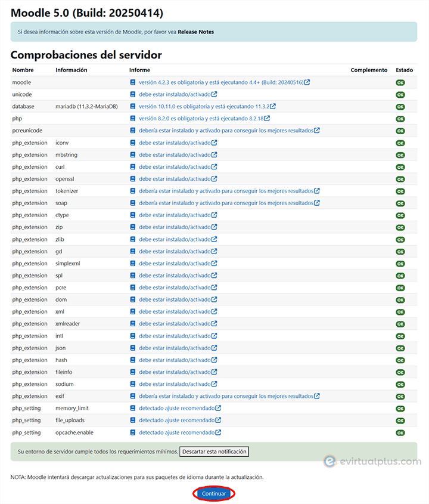This screenshot has width=429, height=504.
Task: Open the database version 10.11.0 report link
Action: coord(203,106)
